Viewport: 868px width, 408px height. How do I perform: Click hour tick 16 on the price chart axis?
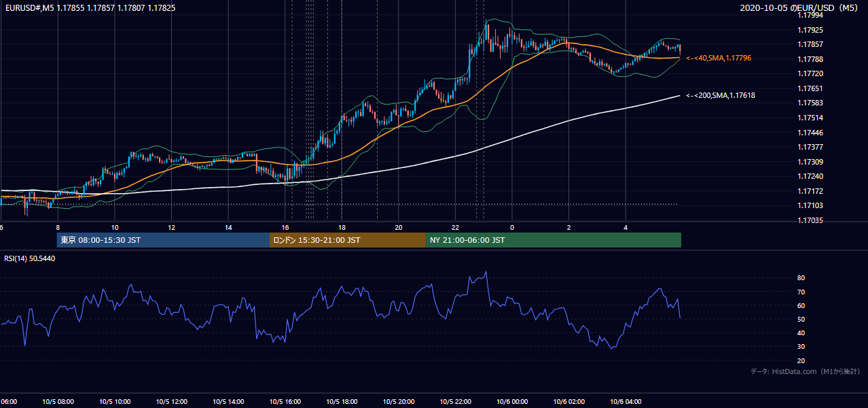285,228
